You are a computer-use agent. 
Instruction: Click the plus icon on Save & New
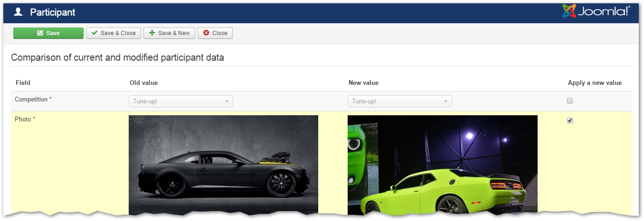tap(152, 33)
